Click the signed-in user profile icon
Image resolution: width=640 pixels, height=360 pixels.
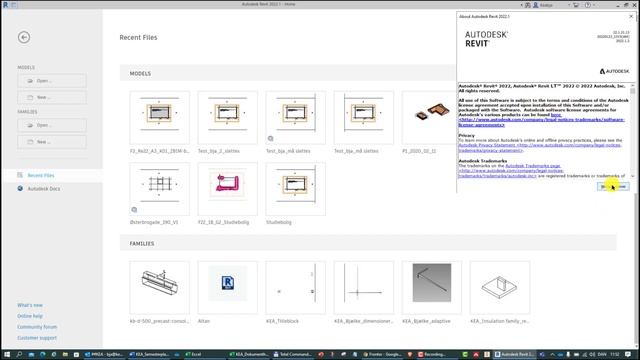536,5
